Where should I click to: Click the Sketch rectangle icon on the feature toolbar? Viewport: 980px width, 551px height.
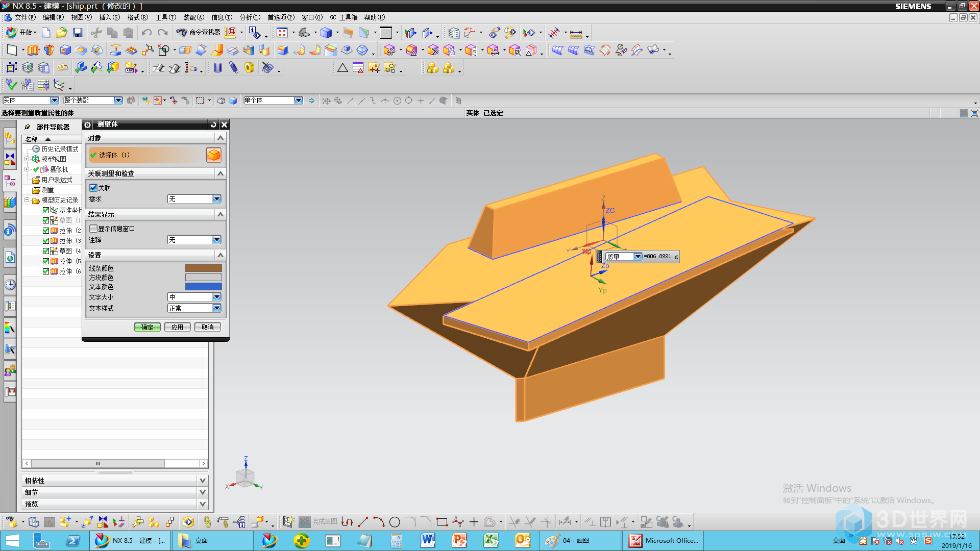pyautogui.click(x=12, y=50)
